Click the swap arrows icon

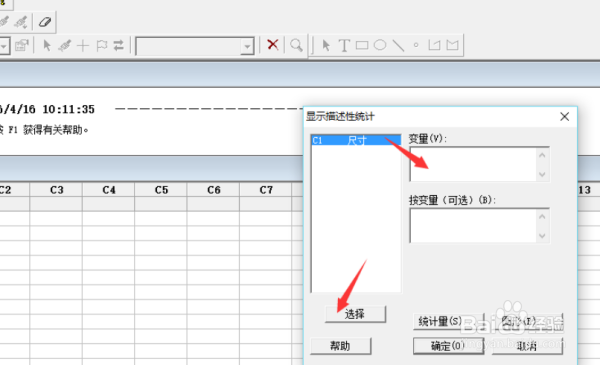click(119, 46)
